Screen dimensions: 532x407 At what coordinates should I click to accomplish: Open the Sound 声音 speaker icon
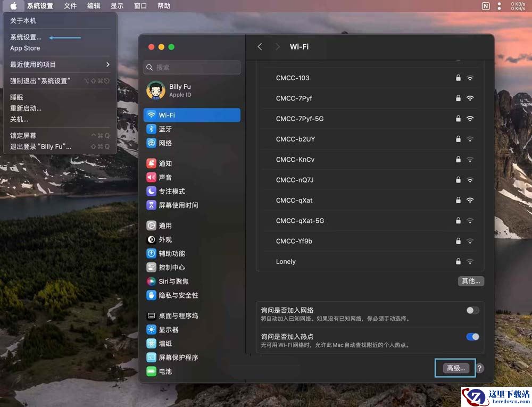point(151,177)
